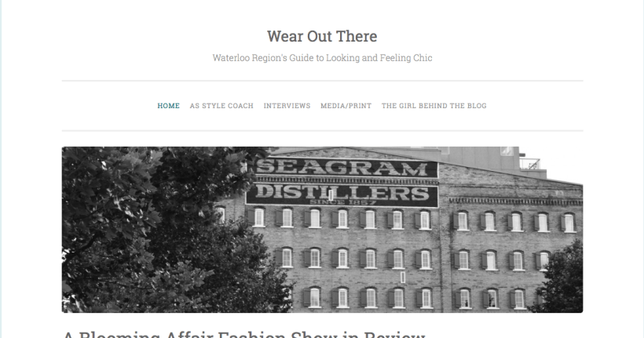This screenshot has height=338, width=644.
Task: Select MEDIA/PRINT in the navigation
Action: (346, 106)
